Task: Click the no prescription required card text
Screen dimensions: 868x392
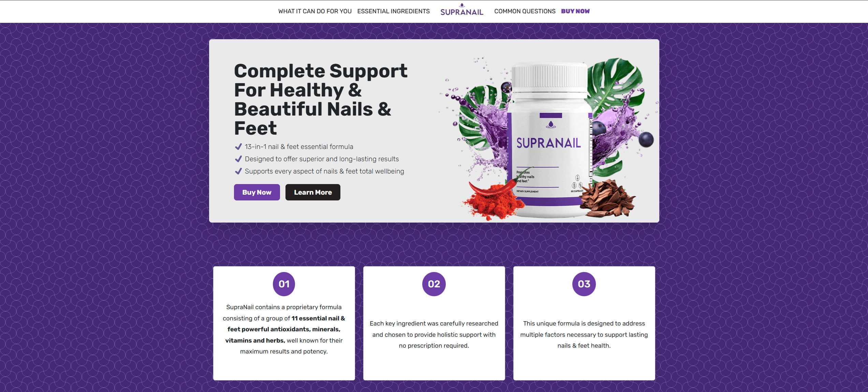Action: [434, 334]
